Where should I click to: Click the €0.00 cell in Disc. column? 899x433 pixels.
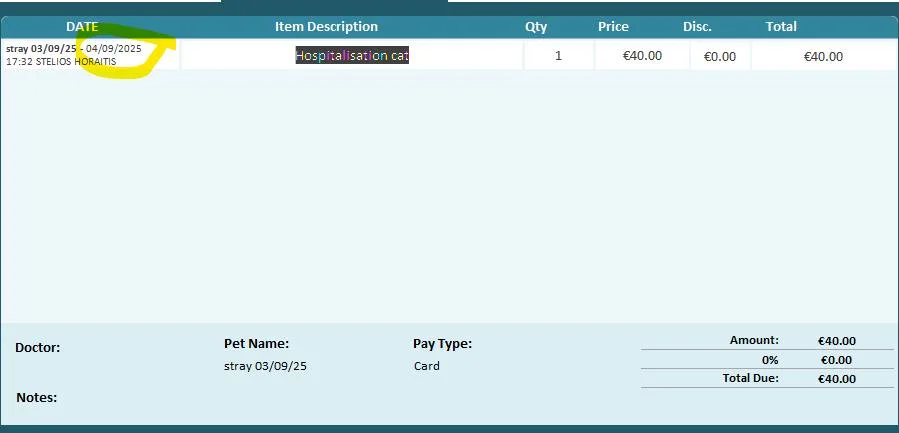tap(720, 57)
